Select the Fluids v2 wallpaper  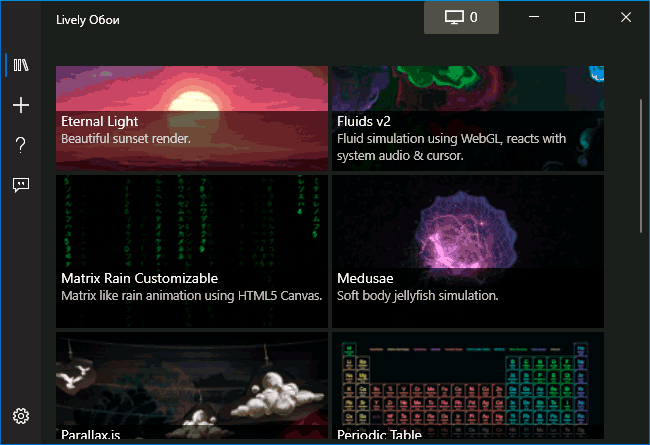[468, 118]
